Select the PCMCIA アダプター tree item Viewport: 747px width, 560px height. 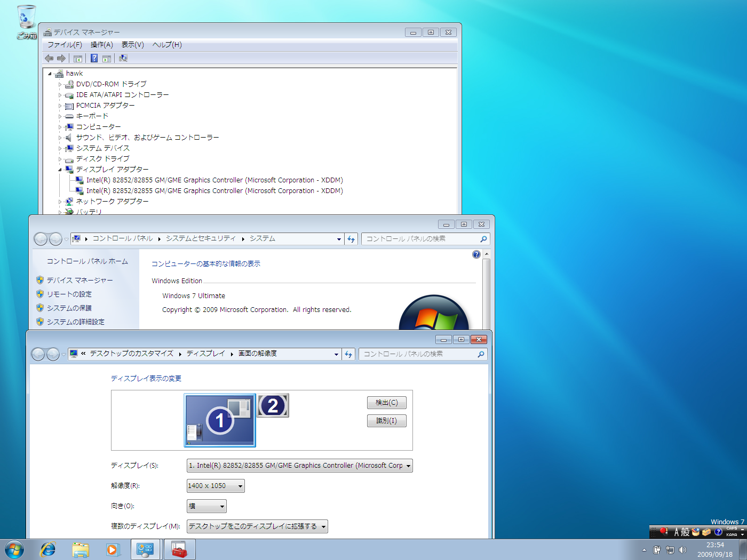tap(106, 106)
